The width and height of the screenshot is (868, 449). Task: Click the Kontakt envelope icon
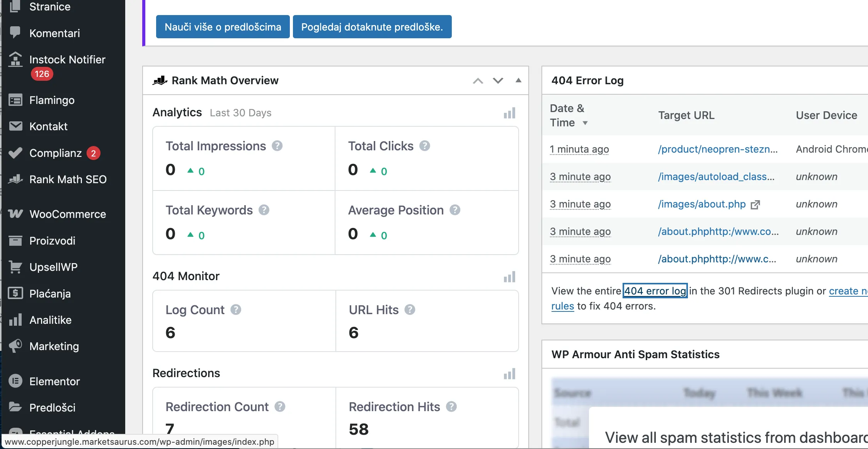(x=15, y=126)
